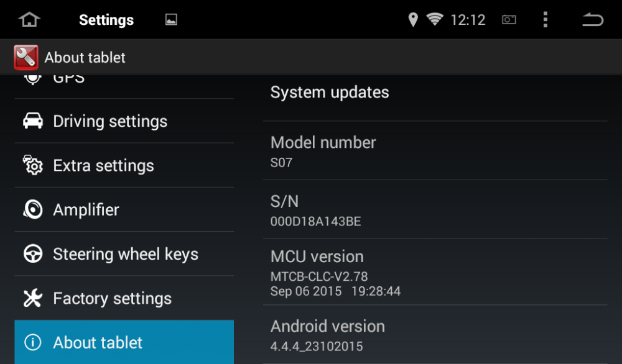Viewport: 622px width, 364px height.
Task: Open System updates
Action: pyautogui.click(x=435, y=98)
